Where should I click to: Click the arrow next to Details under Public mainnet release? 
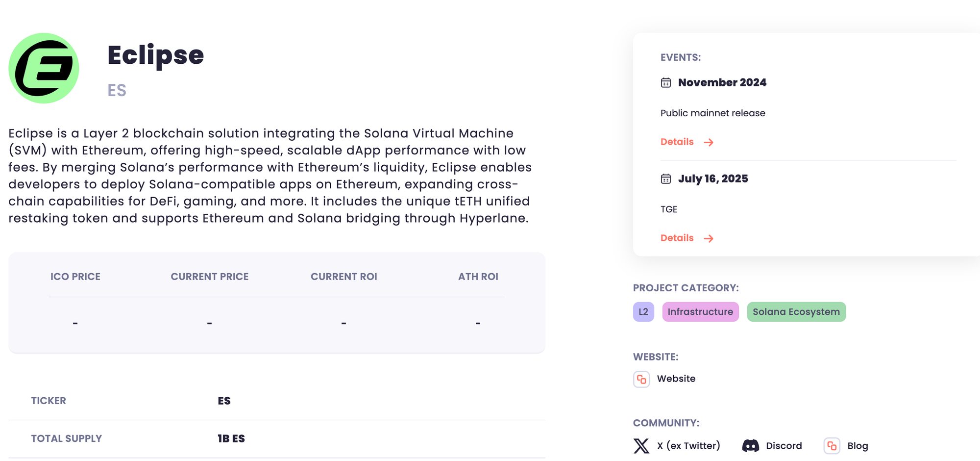tap(709, 142)
